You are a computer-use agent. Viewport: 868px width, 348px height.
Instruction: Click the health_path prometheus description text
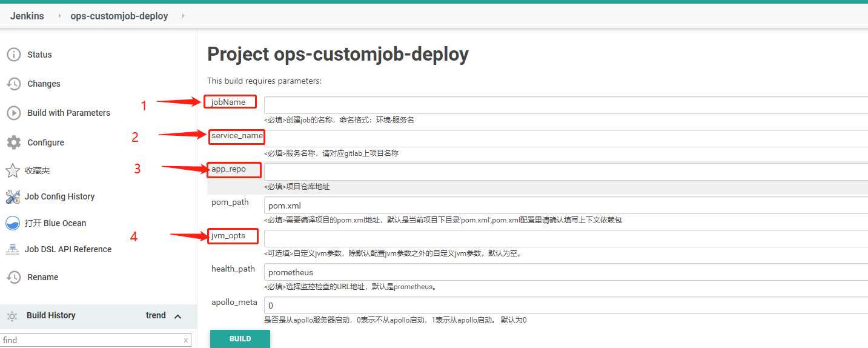(350, 287)
